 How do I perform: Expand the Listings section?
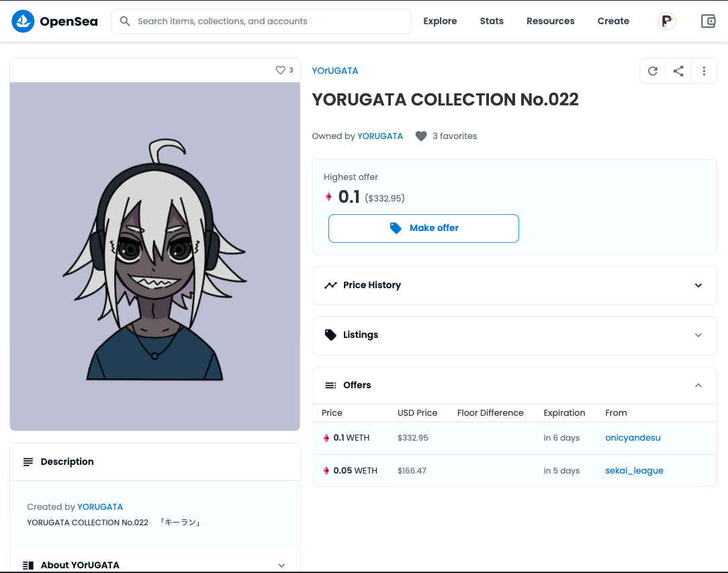(514, 335)
